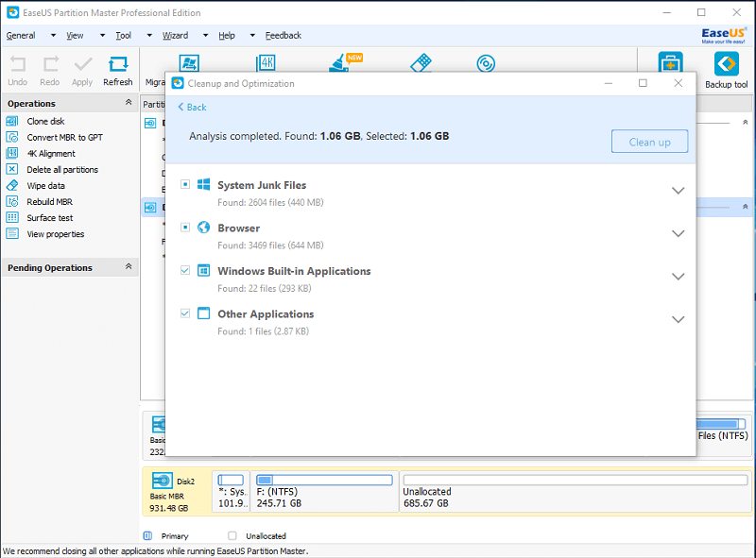Click the Delete all partitions icon
This screenshot has height=558, width=756.
click(12, 169)
